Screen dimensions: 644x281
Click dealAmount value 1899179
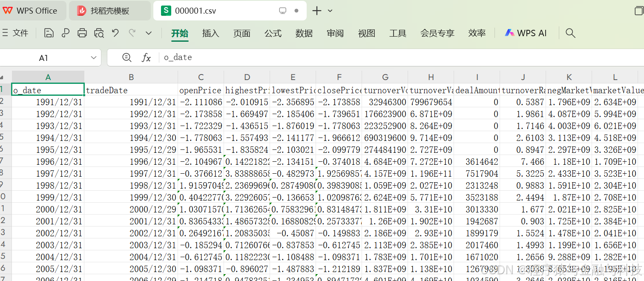coord(477,233)
